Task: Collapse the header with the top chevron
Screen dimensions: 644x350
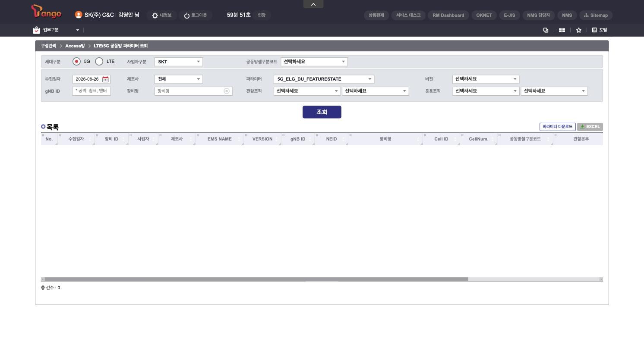Action: coord(313,4)
